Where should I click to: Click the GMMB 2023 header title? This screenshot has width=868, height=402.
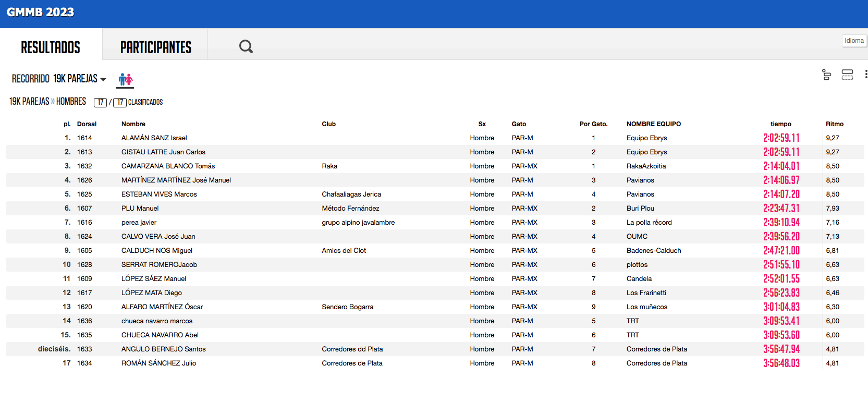(41, 12)
